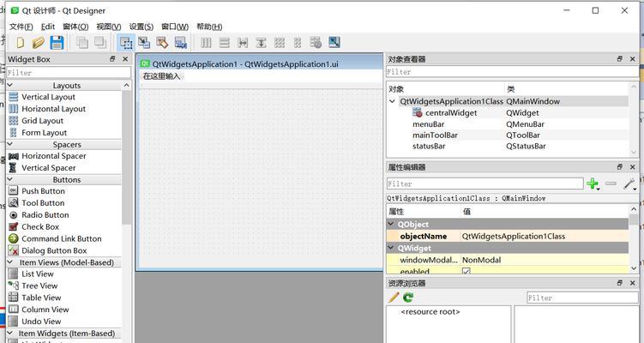Reload resources with the green refresh icon
Image resolution: width=644 pixels, height=343 pixels.
(408, 298)
